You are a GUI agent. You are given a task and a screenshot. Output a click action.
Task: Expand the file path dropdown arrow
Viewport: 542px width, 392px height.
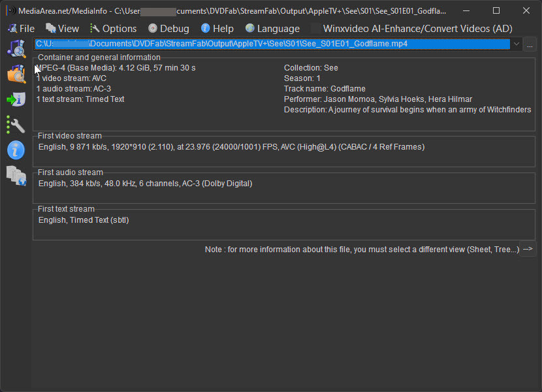(517, 44)
